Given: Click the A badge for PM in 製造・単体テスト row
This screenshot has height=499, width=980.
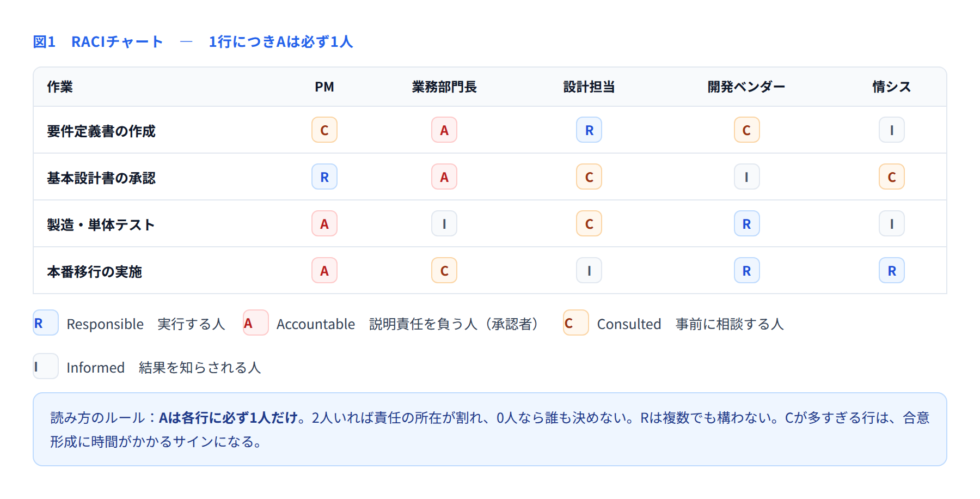Looking at the screenshot, I should pyautogui.click(x=324, y=224).
